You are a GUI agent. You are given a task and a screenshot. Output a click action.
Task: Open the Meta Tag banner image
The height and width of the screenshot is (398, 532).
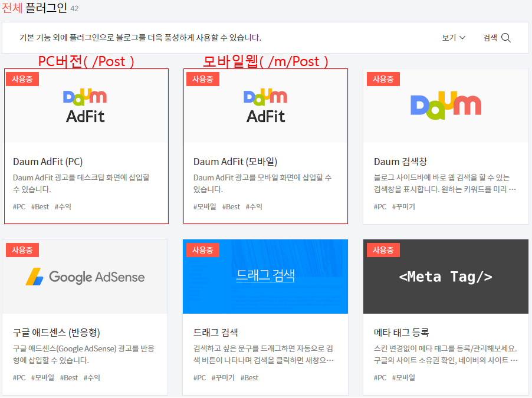coord(446,277)
